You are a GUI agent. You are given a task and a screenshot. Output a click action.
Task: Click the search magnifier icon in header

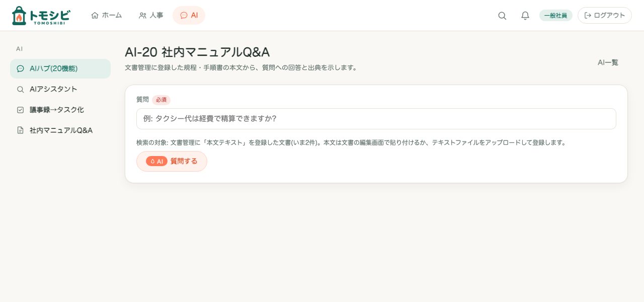[502, 16]
